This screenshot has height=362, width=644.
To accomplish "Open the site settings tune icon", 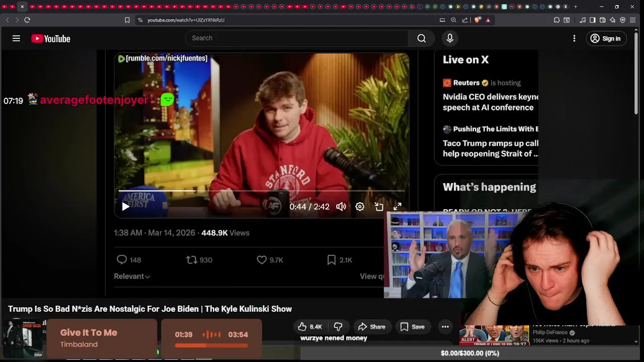I will (x=140, y=20).
